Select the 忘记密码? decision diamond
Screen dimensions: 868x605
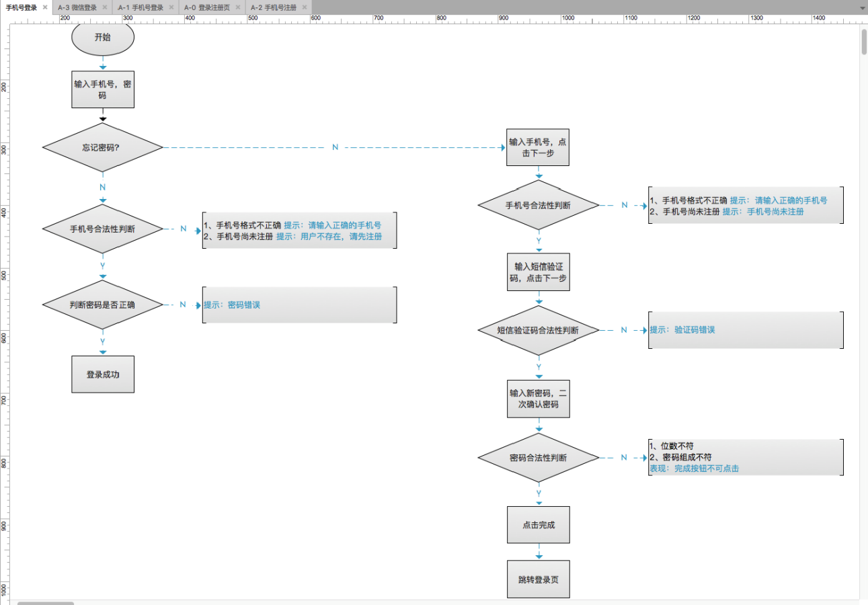[102, 147]
